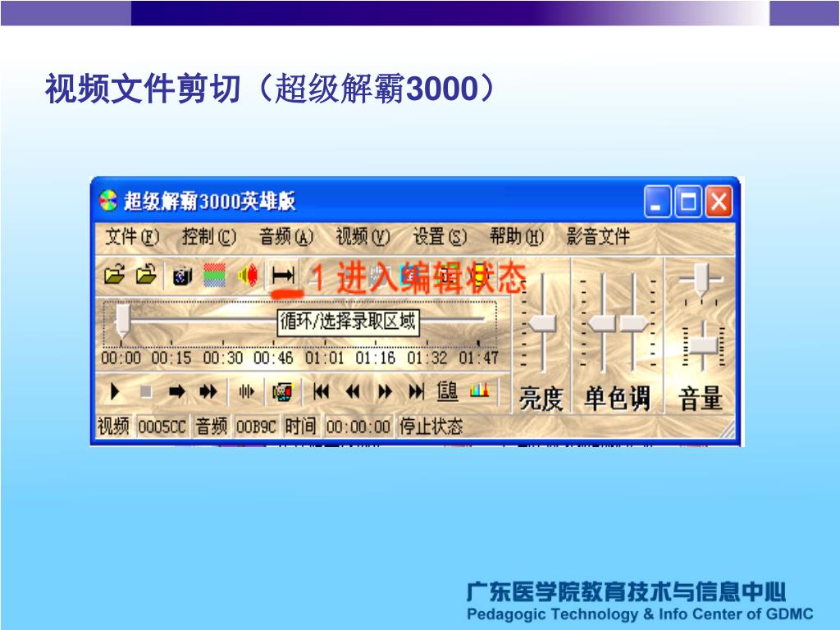Click the 01:32 timeline label
This screenshot has height=630, width=840.
click(427, 358)
